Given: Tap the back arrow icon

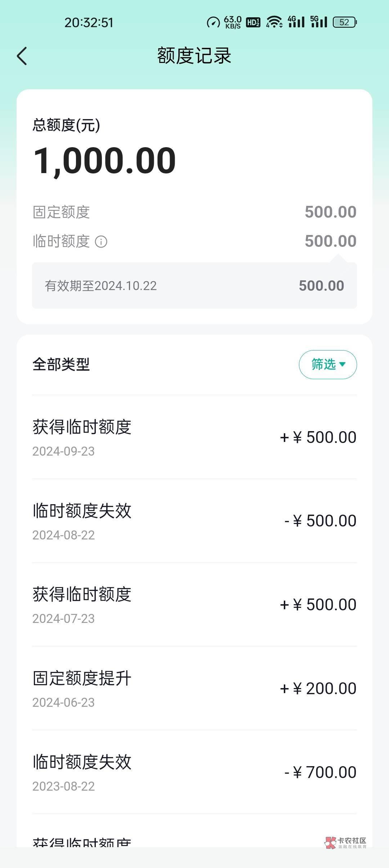Looking at the screenshot, I should (22, 56).
